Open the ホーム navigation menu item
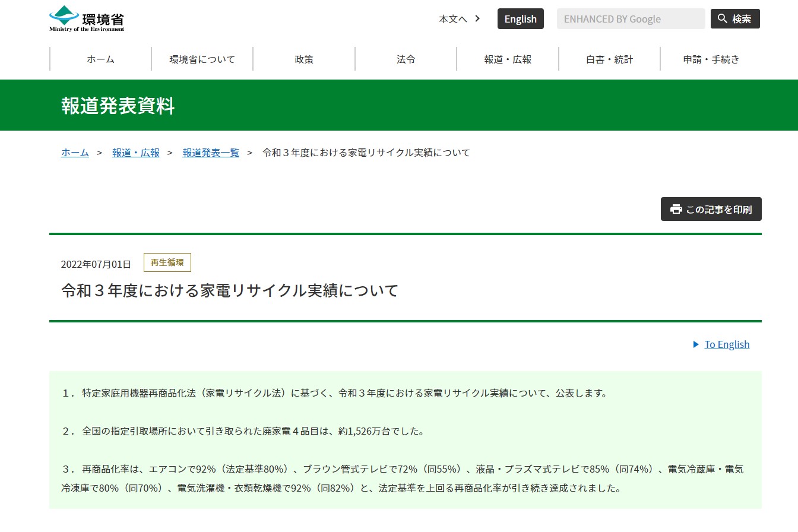The height and width of the screenshot is (532, 798). 100,59
